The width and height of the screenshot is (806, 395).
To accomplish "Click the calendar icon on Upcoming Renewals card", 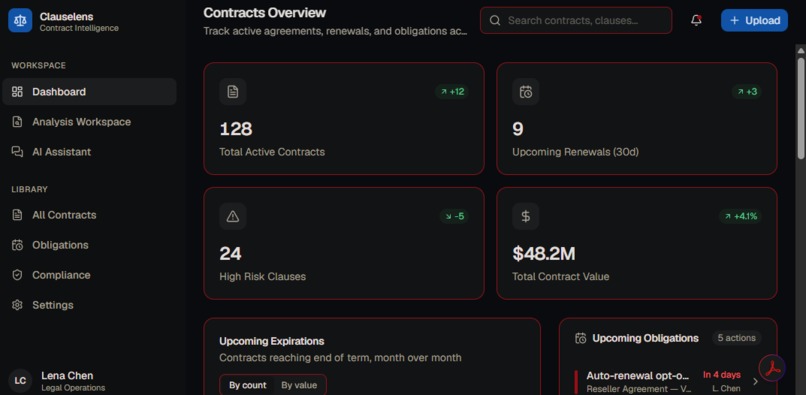I will 526,92.
